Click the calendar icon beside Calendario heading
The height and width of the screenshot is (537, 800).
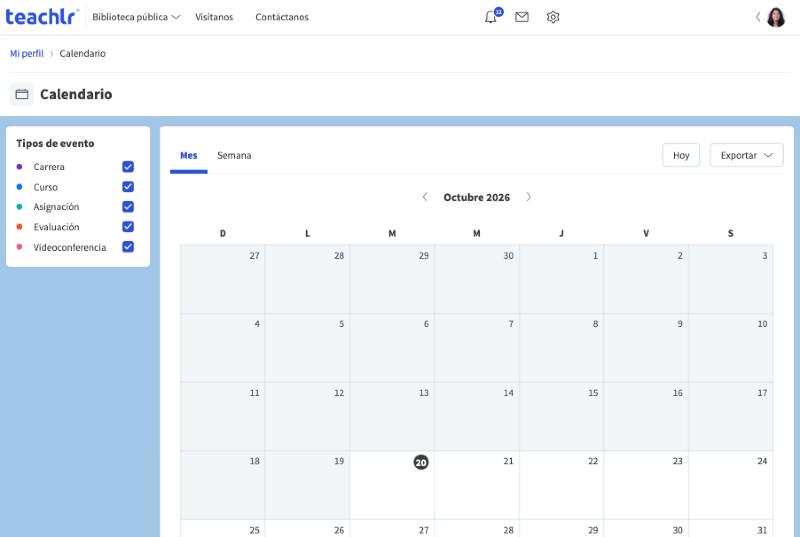point(21,94)
